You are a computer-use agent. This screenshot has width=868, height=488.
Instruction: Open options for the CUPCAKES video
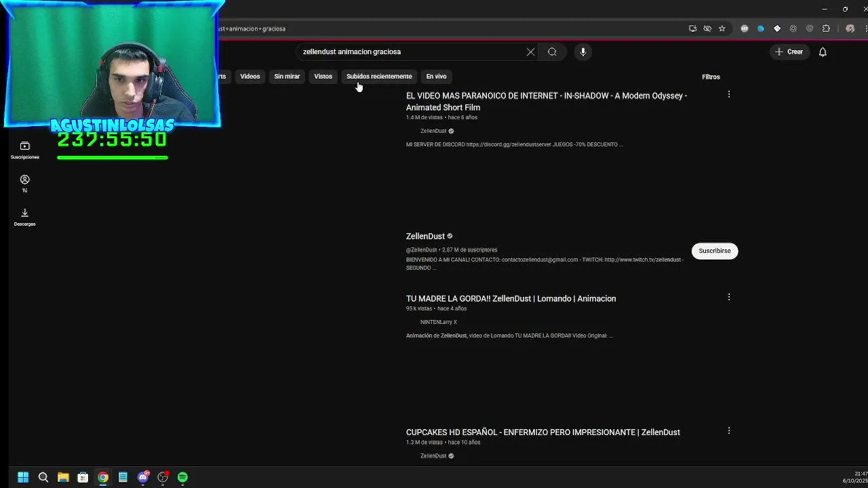pos(729,430)
